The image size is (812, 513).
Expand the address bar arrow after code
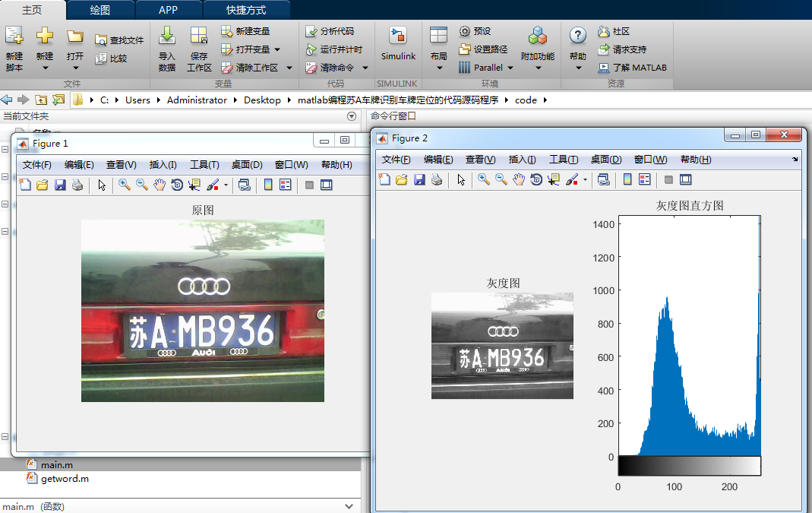coord(545,100)
